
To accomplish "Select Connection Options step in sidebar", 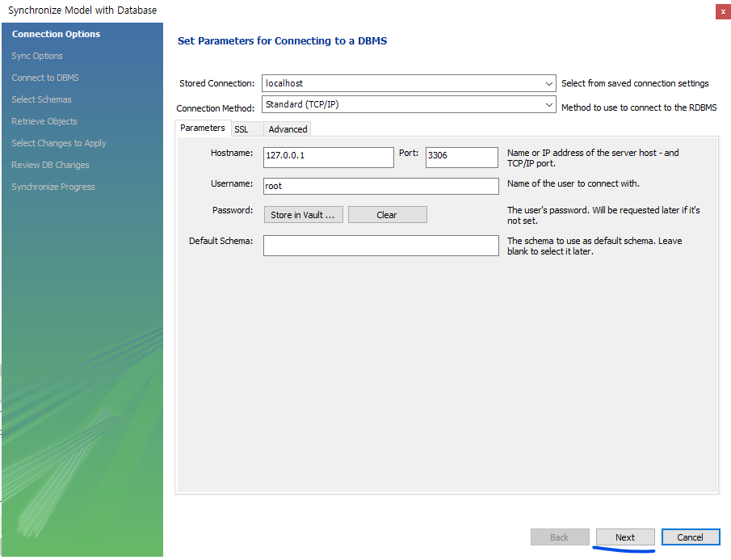I will click(56, 34).
